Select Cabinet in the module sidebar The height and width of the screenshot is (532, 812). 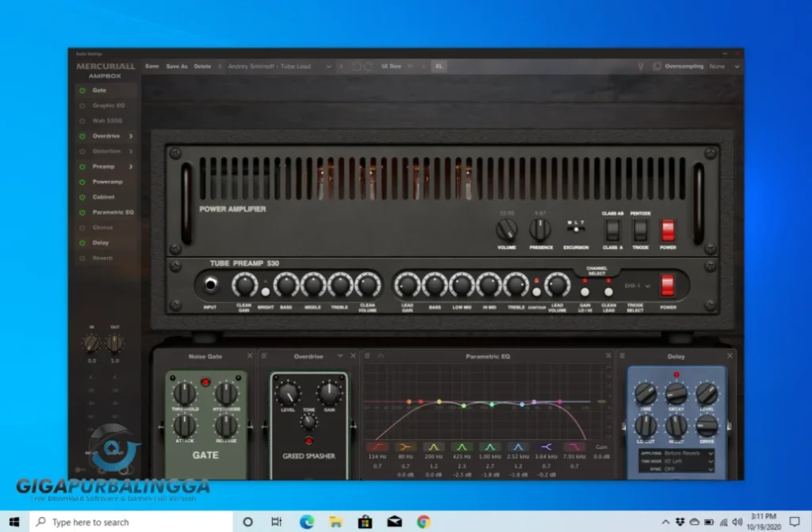tap(103, 197)
